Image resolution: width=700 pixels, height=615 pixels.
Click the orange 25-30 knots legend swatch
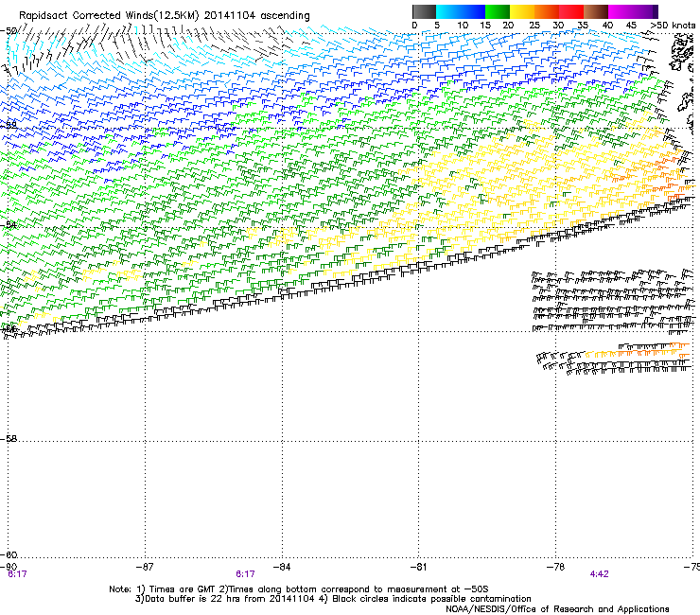tap(547, 11)
